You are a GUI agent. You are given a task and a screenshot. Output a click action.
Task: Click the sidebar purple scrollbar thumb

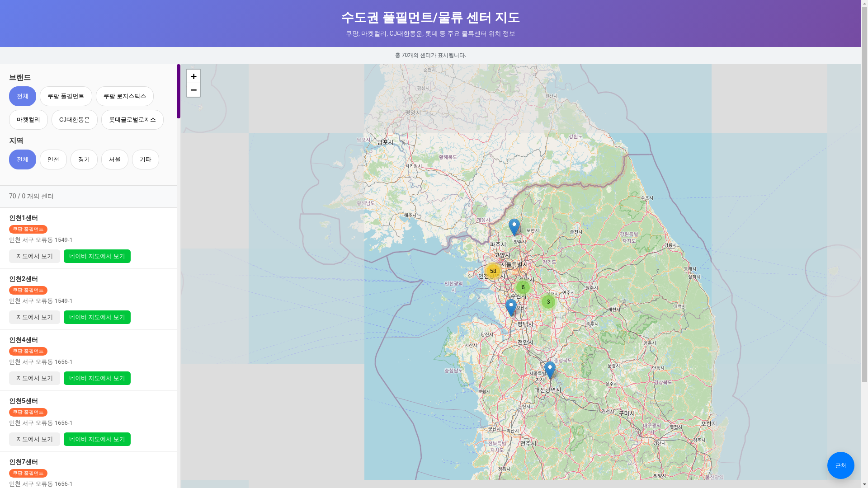click(x=179, y=91)
